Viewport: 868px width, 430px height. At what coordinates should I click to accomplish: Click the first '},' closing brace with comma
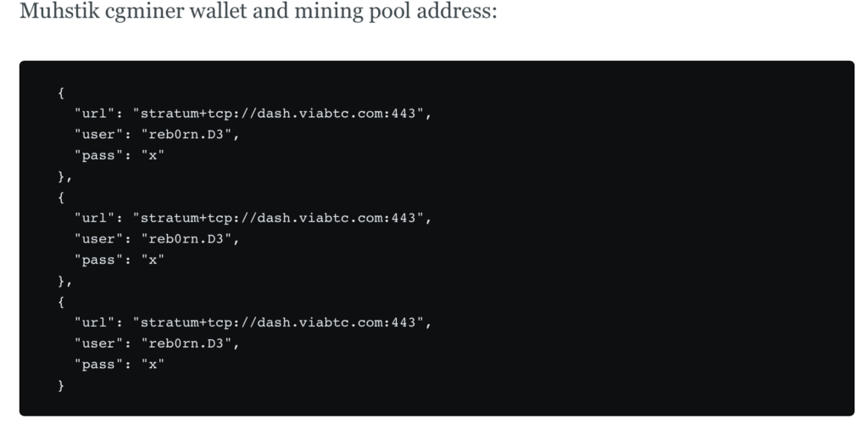64,177
